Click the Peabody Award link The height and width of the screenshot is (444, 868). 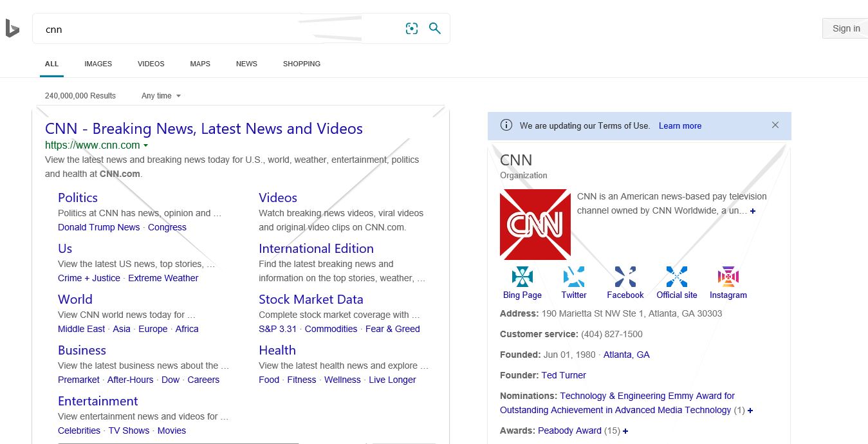pyautogui.click(x=569, y=430)
